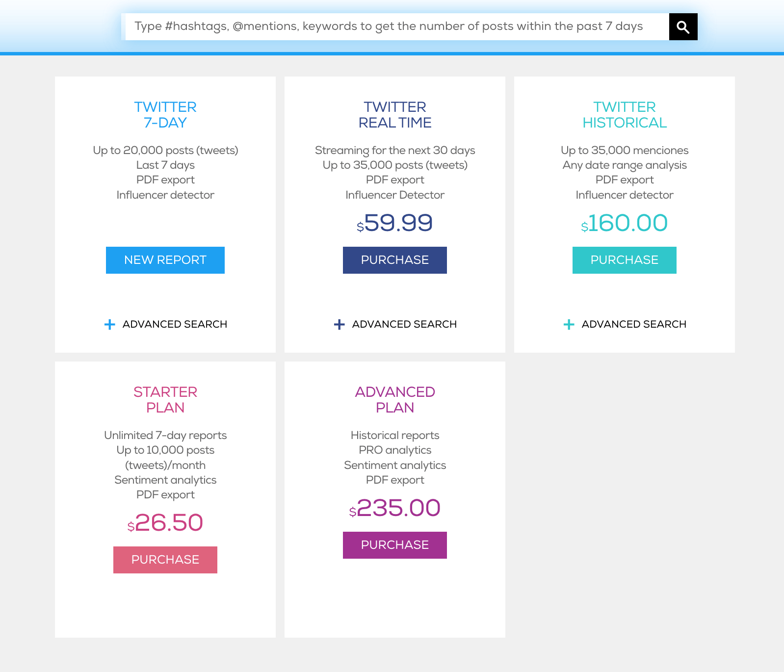This screenshot has width=784, height=672.
Task: Expand Advanced Search on Twitter 7-Day card
Action: click(x=175, y=324)
